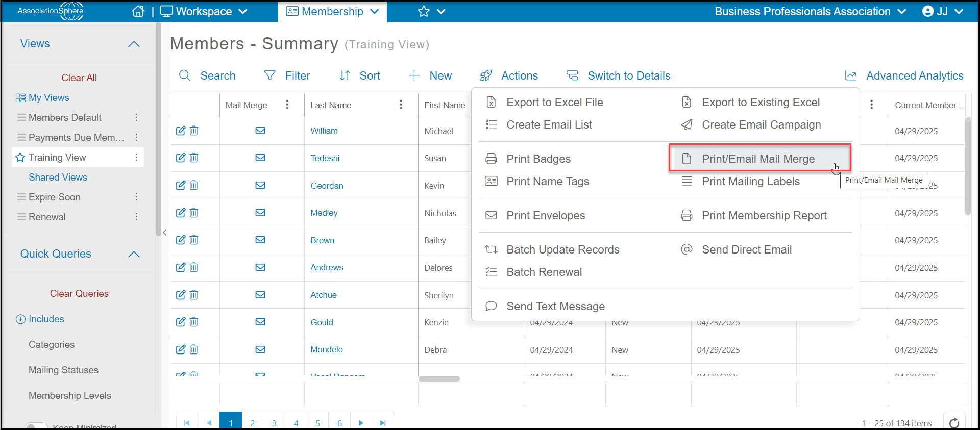Go to next page arrow
The image size is (980, 430).
click(x=361, y=423)
